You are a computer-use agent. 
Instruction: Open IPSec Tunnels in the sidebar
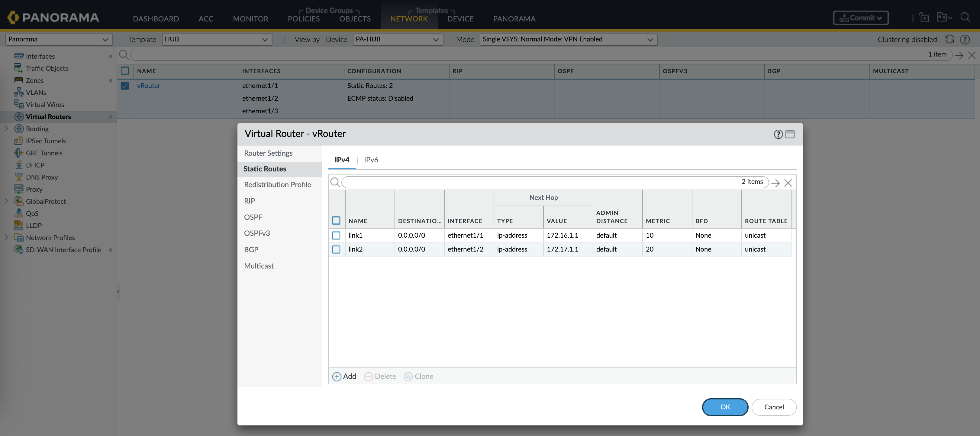coord(46,141)
